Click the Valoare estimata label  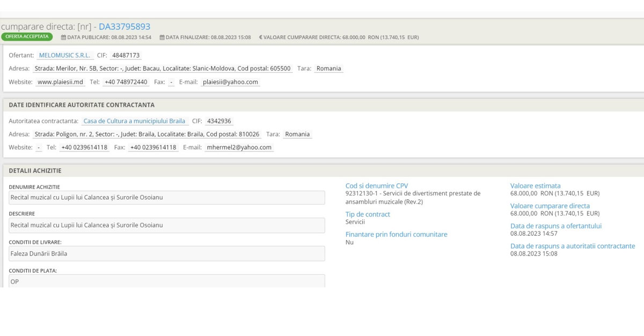[535, 186]
